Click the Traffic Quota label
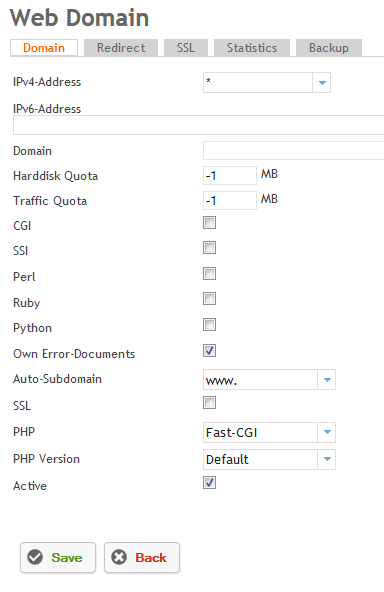Image resolution: width=384 pixels, height=592 pixels. [x=50, y=201]
